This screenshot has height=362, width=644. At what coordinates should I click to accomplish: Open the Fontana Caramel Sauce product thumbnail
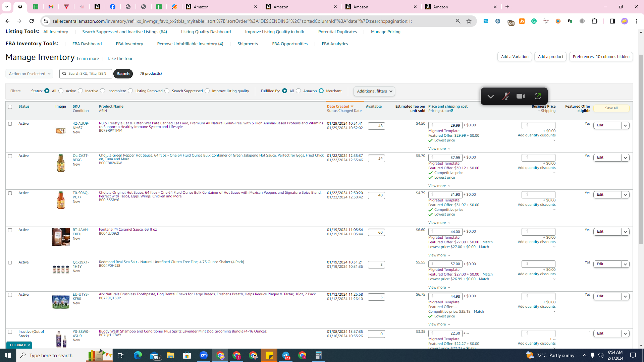(x=61, y=237)
